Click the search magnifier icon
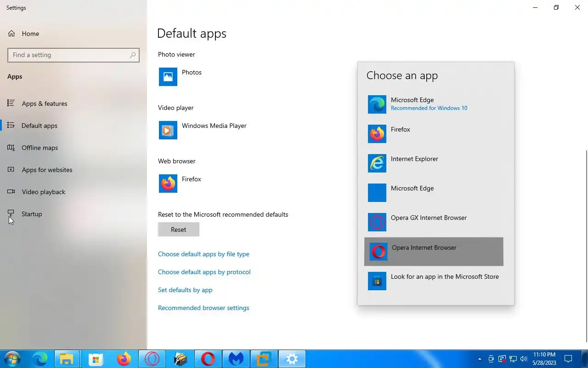588x368 pixels. (x=133, y=55)
